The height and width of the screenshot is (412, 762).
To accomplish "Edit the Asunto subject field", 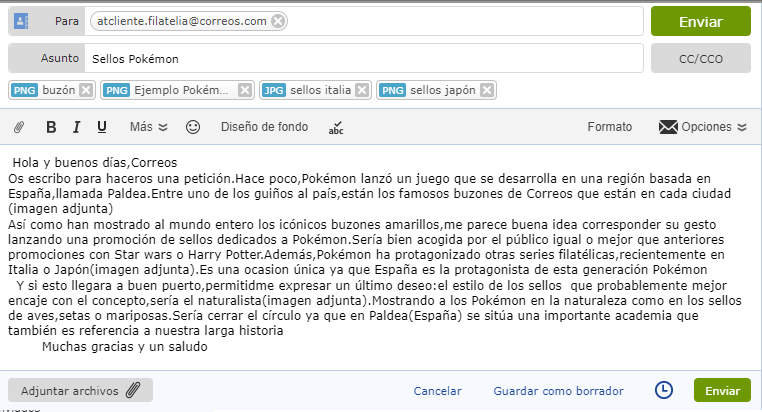I will pyautogui.click(x=364, y=58).
